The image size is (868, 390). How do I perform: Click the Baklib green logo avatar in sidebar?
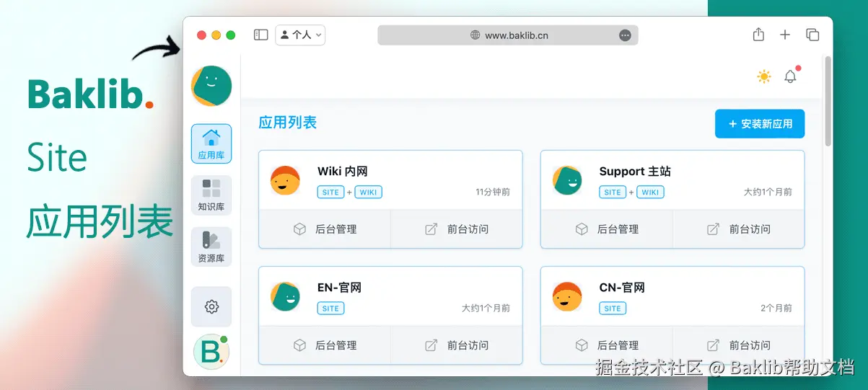[x=211, y=86]
